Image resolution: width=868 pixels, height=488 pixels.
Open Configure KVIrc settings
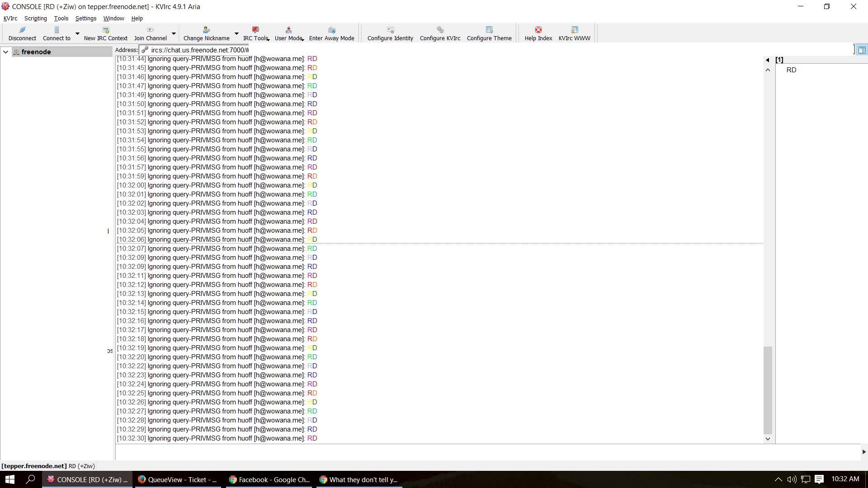pyautogui.click(x=440, y=33)
